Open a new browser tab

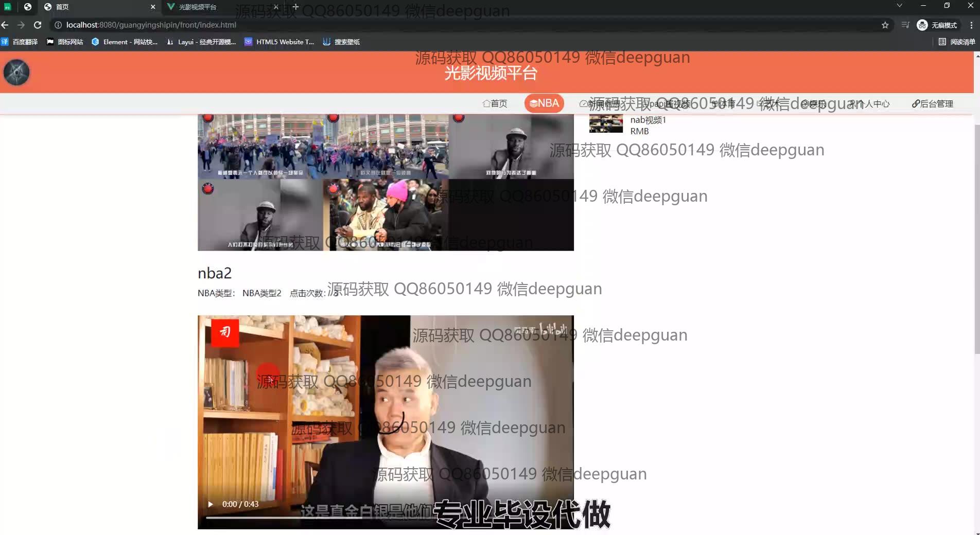click(295, 7)
